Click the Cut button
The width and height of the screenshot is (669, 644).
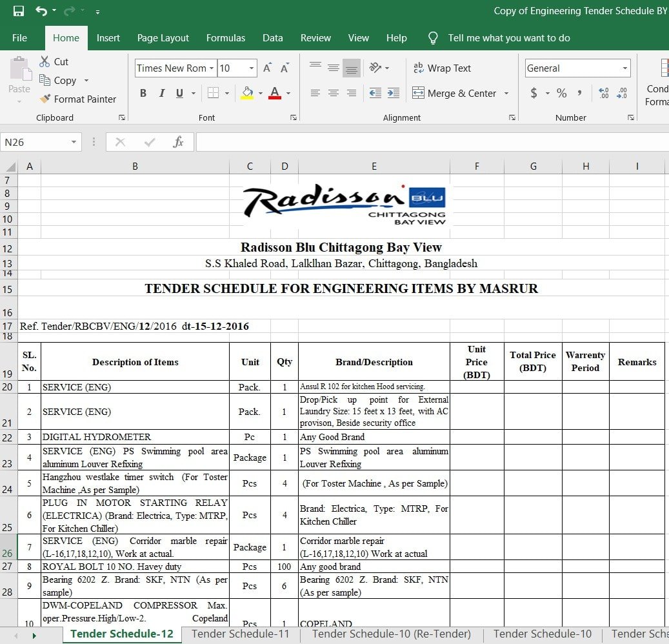[54, 61]
